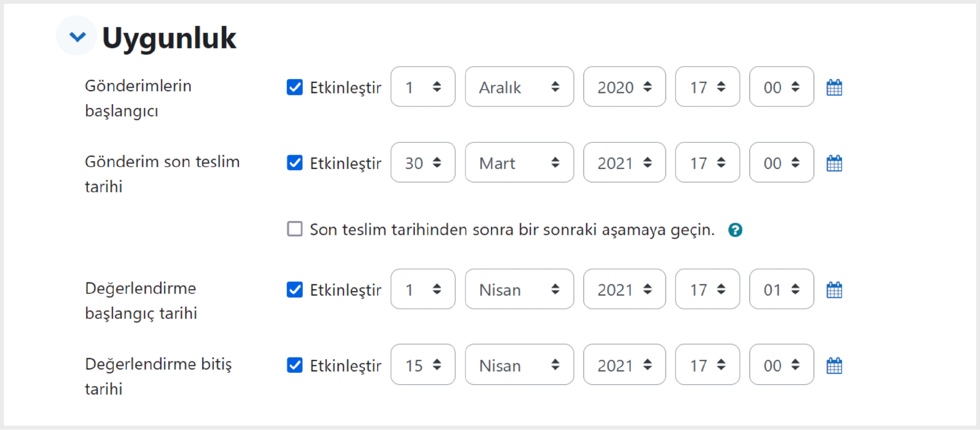Check 'Son teslim tarihinden sonra' option
980x430 pixels.
point(295,229)
